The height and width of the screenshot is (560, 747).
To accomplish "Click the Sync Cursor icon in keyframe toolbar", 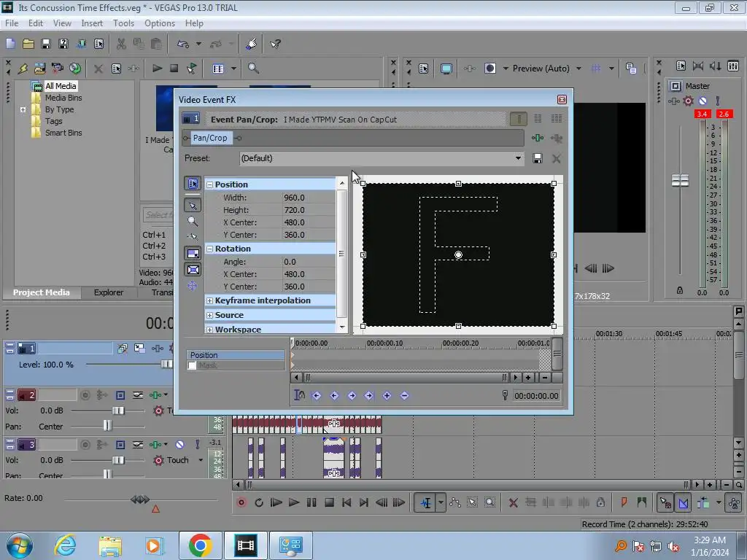I will (299, 395).
